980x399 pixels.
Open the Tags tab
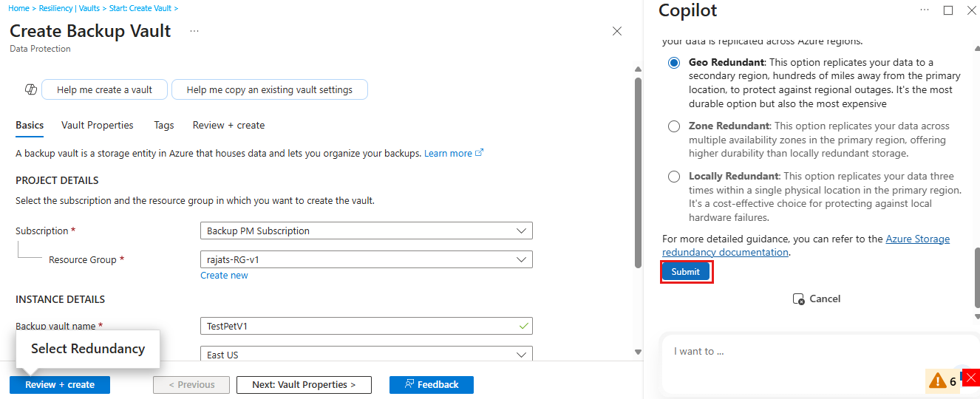[x=164, y=126]
